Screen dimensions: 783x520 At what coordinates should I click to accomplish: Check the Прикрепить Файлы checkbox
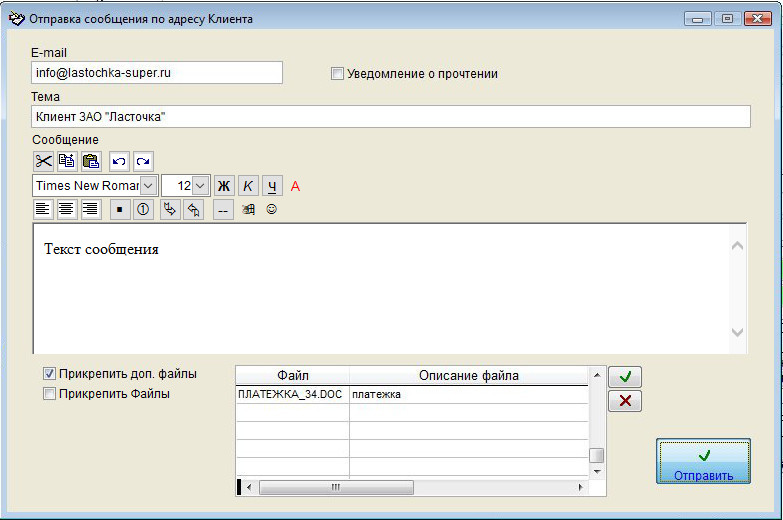click(49, 394)
